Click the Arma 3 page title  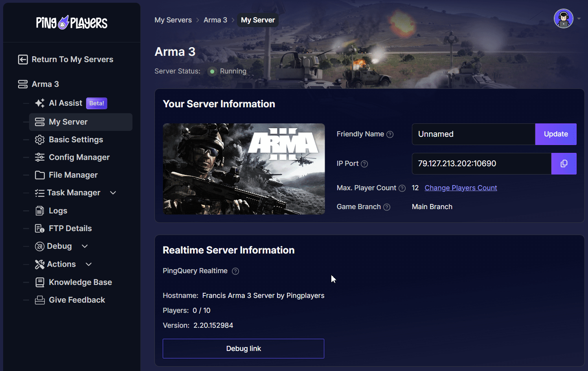tap(175, 51)
